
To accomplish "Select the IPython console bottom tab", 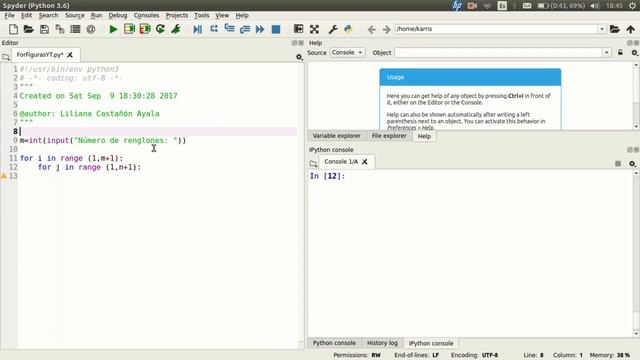I will coord(431,343).
